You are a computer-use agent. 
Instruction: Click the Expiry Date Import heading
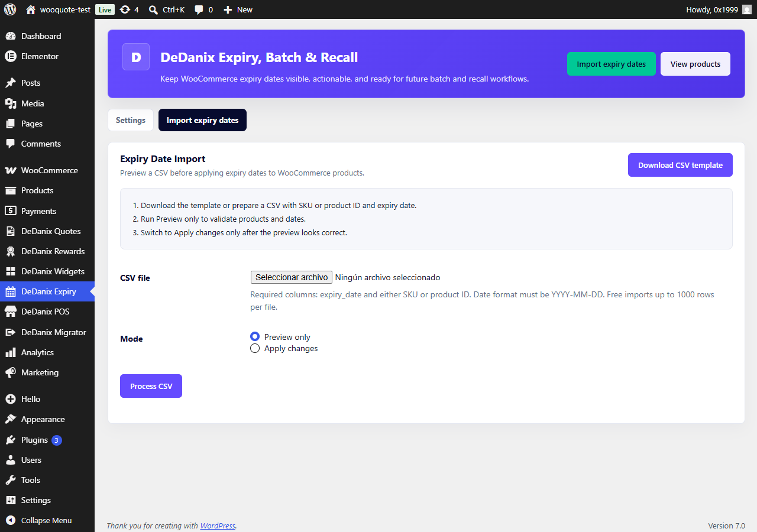point(163,158)
